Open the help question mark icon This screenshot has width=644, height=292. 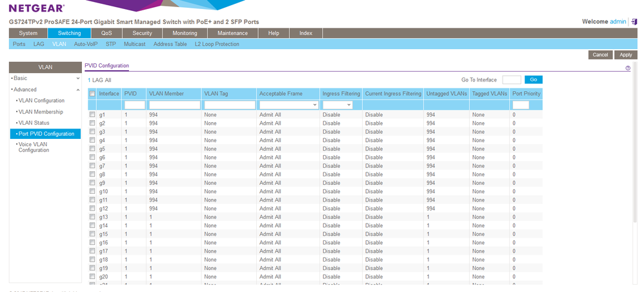(627, 68)
